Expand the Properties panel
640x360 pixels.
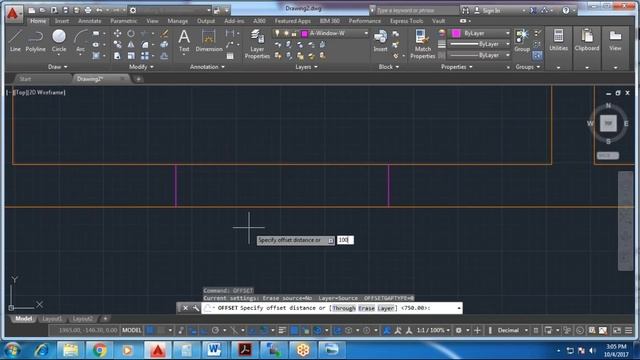point(456,67)
